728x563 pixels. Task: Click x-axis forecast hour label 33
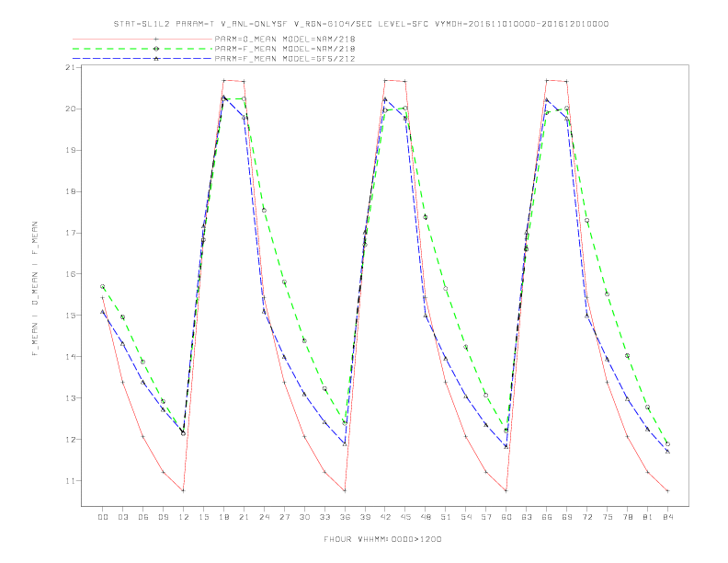(324, 517)
